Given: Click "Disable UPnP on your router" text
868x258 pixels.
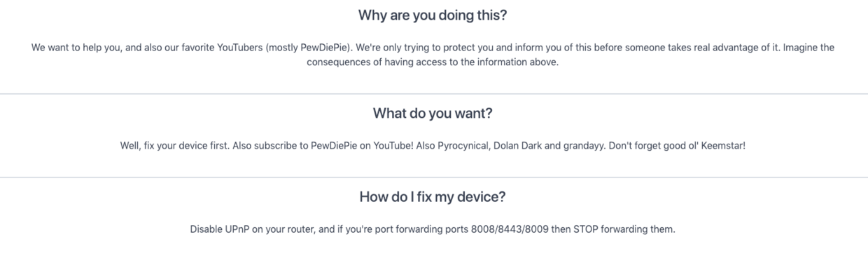Looking at the screenshot, I should coord(252,230).
